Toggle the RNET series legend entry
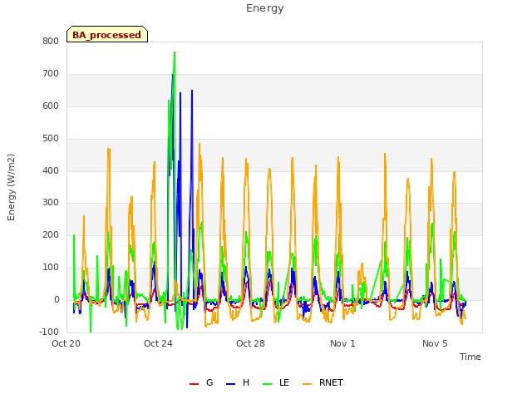 [x=323, y=382]
